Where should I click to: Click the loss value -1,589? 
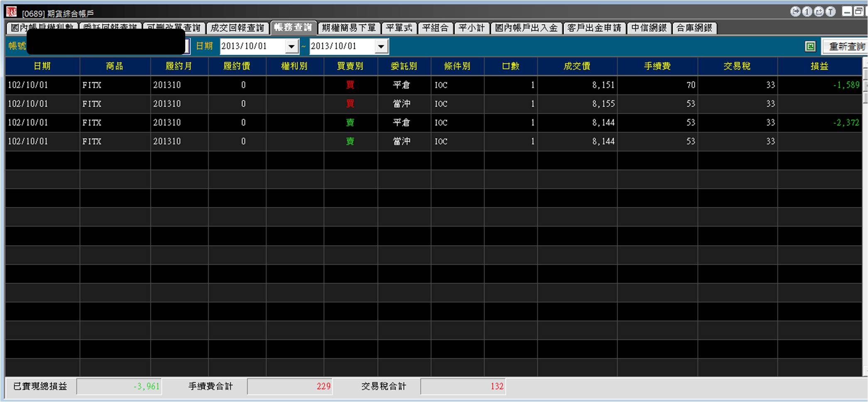tap(846, 85)
